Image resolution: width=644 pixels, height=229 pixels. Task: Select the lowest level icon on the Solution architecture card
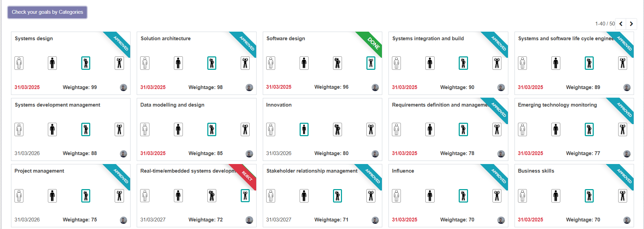[x=145, y=63]
